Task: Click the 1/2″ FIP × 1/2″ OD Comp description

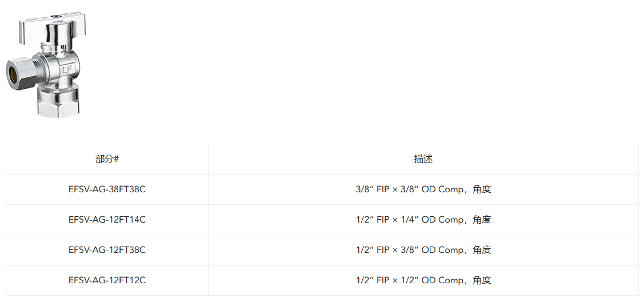Action: pyautogui.click(x=423, y=280)
